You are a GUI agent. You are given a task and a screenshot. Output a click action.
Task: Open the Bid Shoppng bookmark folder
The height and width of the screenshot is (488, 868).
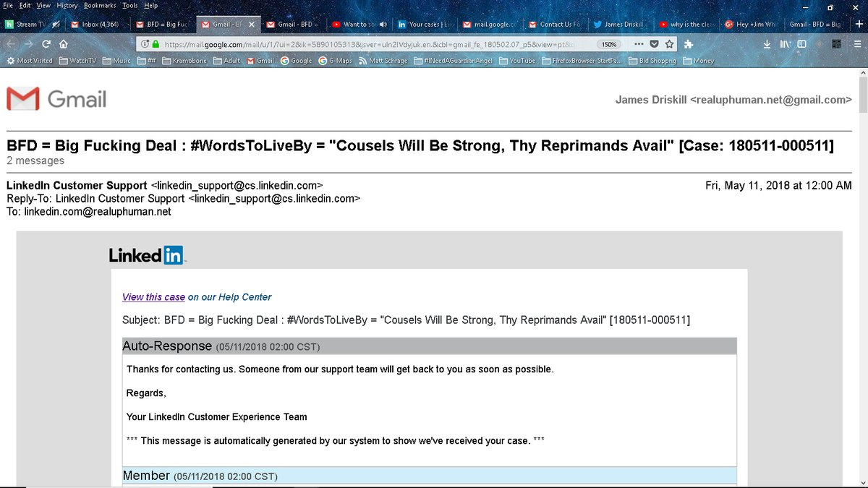pyautogui.click(x=652, y=61)
